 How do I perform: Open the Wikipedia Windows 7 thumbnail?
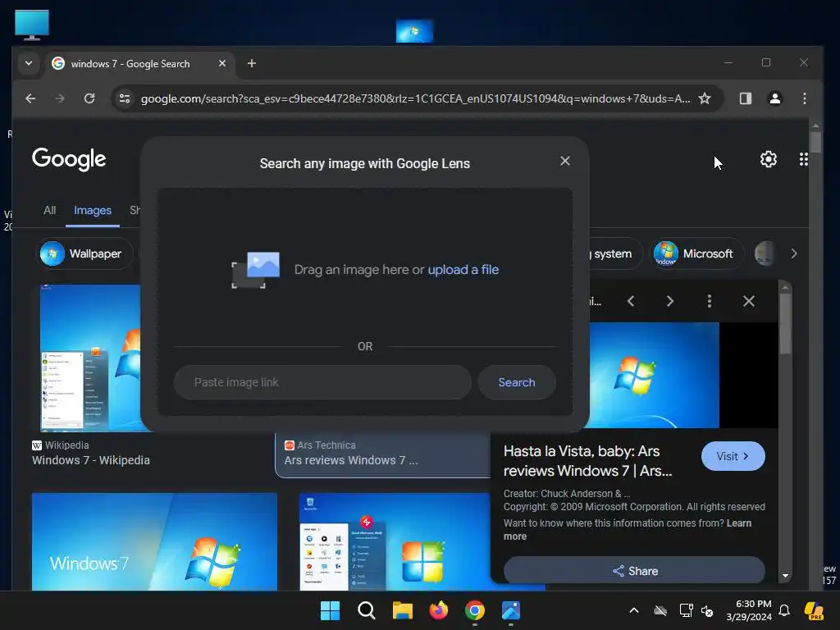click(x=90, y=358)
